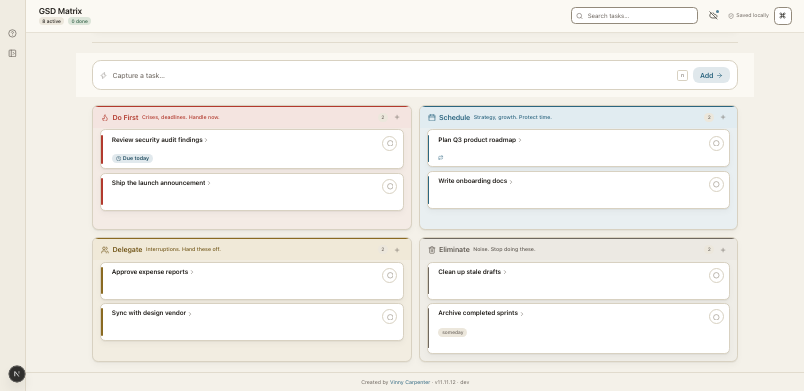This screenshot has height=391, width=804.
Task: Expand chevron of Write onboarding docs
Action: [511, 182]
